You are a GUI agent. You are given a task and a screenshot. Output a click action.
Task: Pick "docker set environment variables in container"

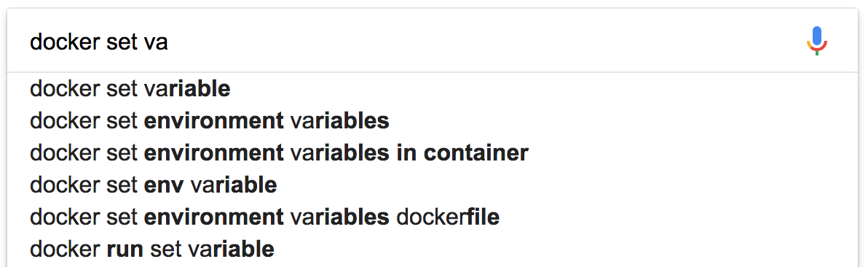point(432,152)
